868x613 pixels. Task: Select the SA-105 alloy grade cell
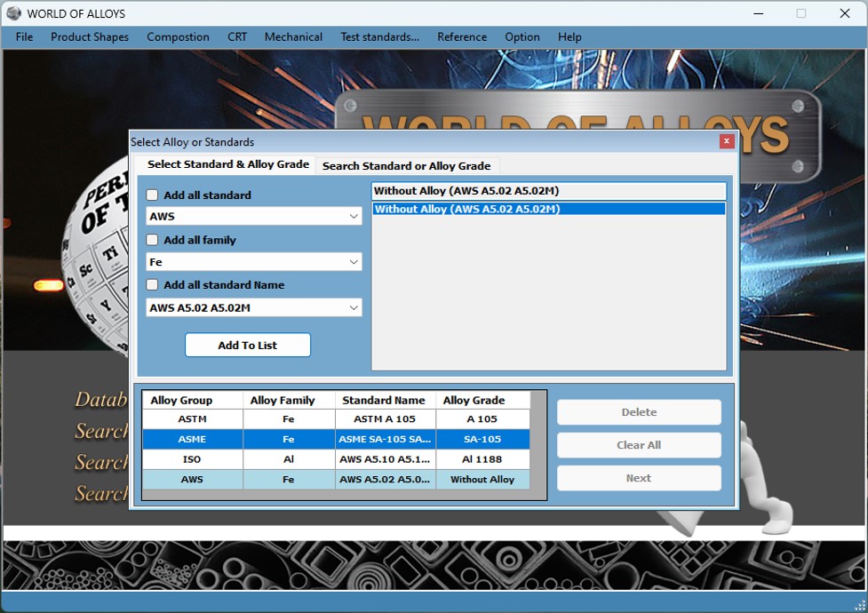pos(482,439)
